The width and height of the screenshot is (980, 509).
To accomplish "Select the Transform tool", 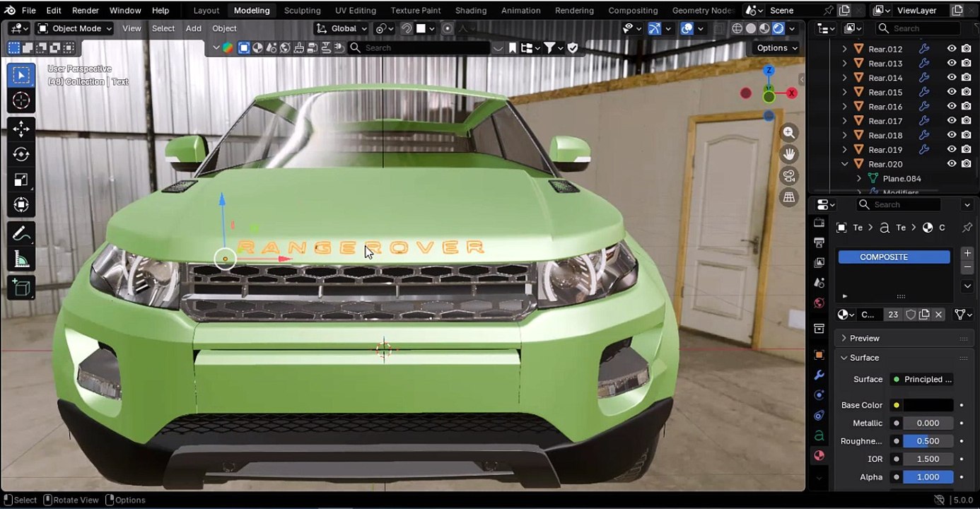I will 21,205.
